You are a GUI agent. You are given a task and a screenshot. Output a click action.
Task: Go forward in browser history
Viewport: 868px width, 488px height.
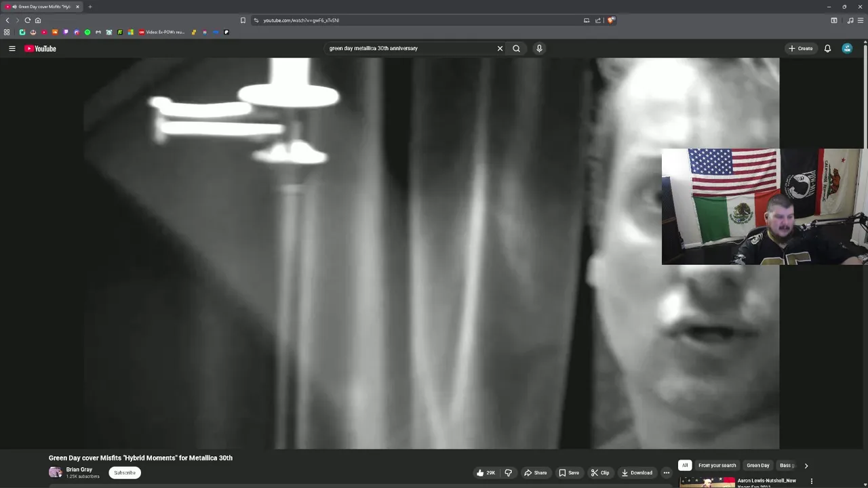tap(18, 20)
